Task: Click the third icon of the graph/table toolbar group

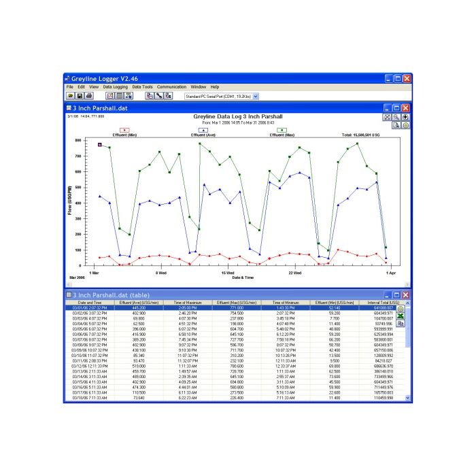Action: [129, 96]
